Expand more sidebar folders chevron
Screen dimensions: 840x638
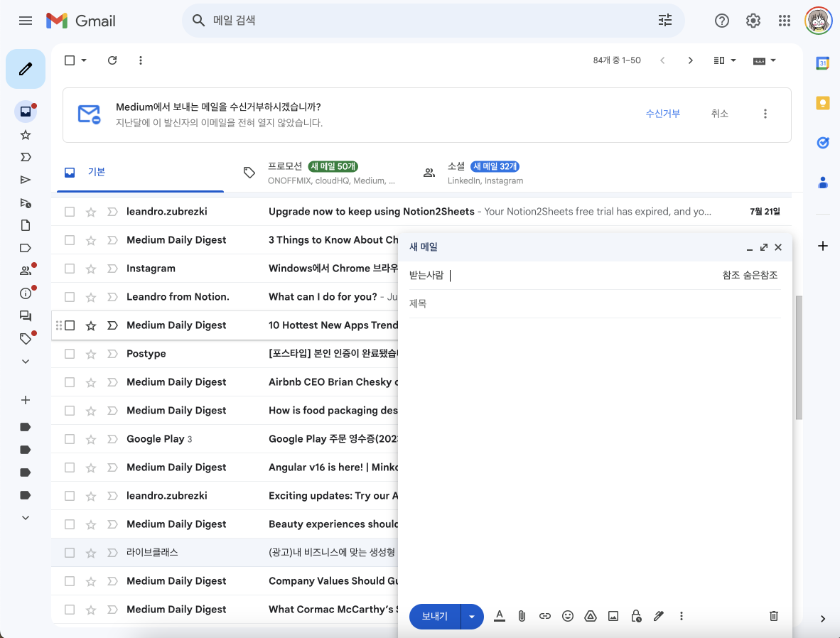(x=25, y=362)
